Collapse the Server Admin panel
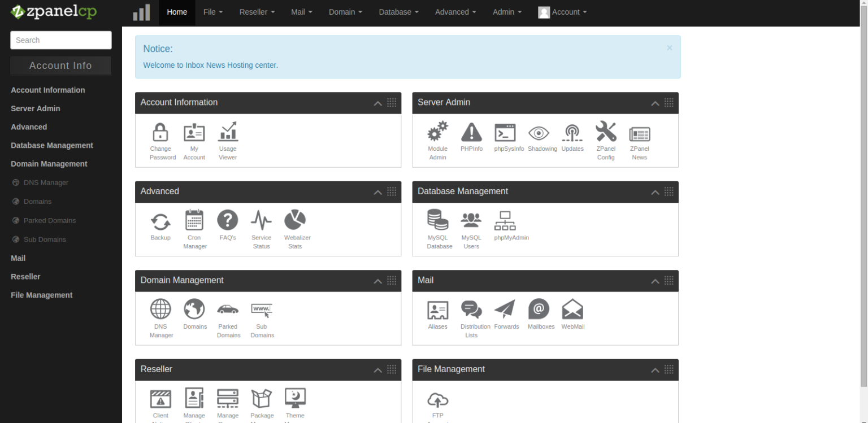Viewport: 868px width, 423px height. 655,103
